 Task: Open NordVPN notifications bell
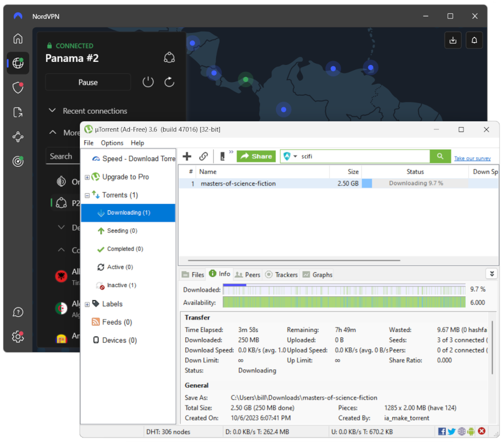click(x=474, y=40)
